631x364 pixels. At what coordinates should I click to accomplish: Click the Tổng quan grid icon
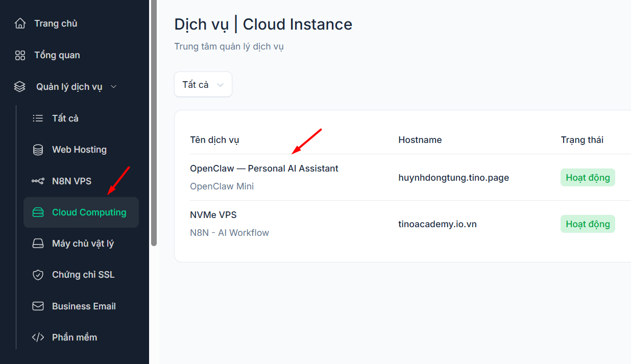point(20,55)
